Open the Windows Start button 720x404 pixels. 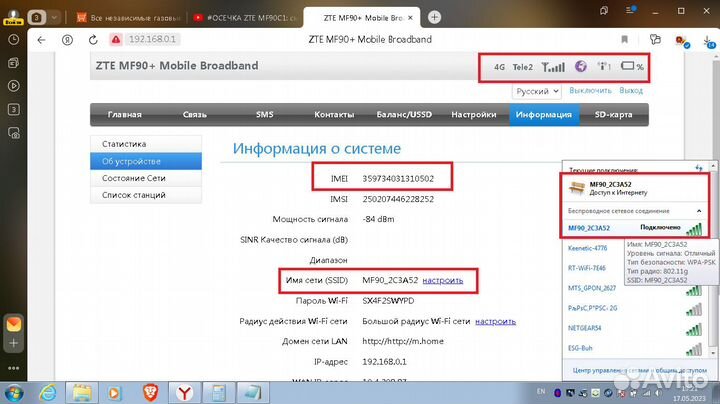(x=14, y=393)
